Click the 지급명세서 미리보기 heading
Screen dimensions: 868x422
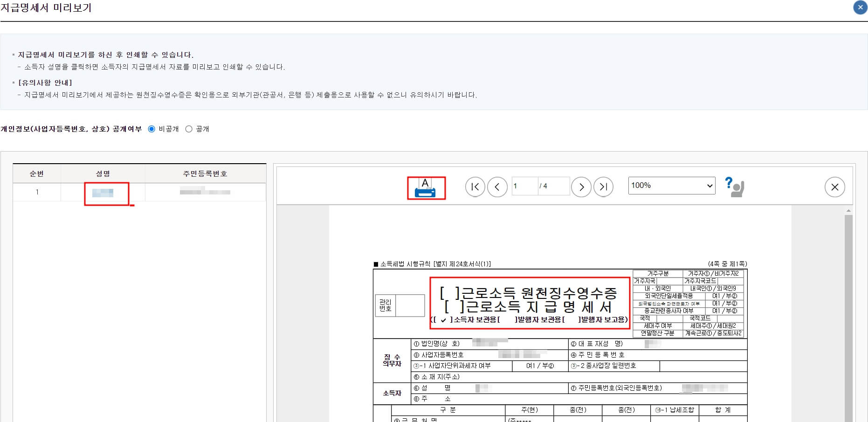[46, 8]
